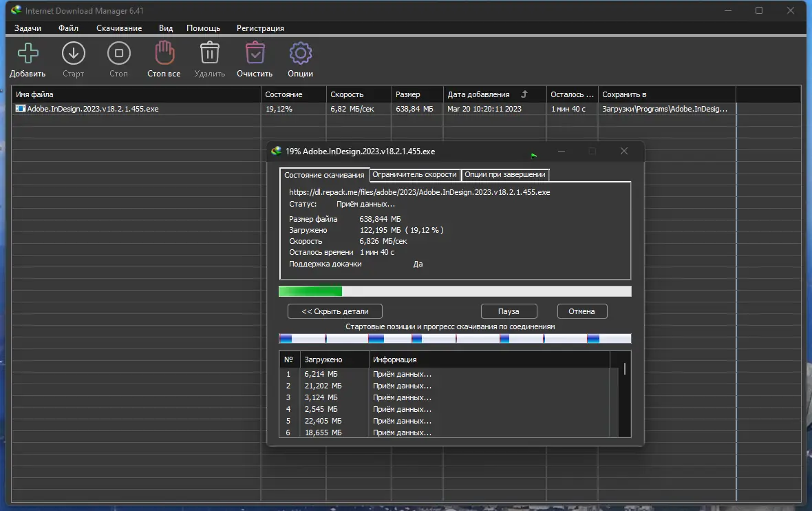Click the Очистить toolbar icon
The height and width of the screenshot is (511, 812).
click(255, 53)
